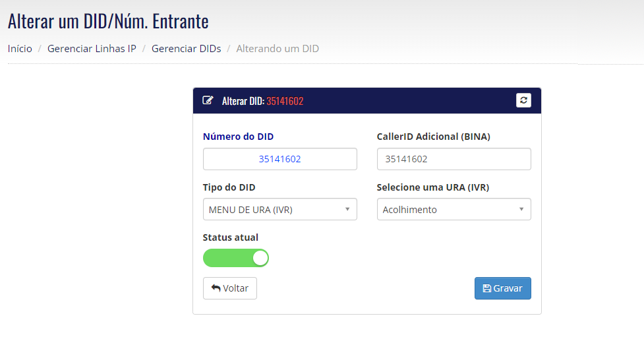644x345 pixels.
Task: Click the Alterando um DID breadcrumb text
Action: (278, 49)
